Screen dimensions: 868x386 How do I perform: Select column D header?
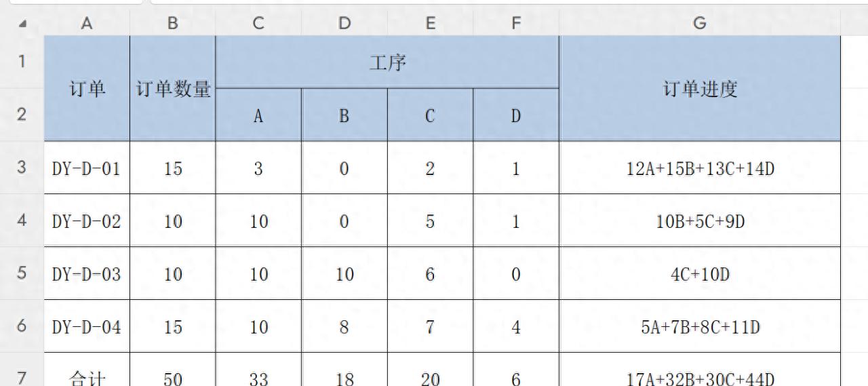(344, 24)
